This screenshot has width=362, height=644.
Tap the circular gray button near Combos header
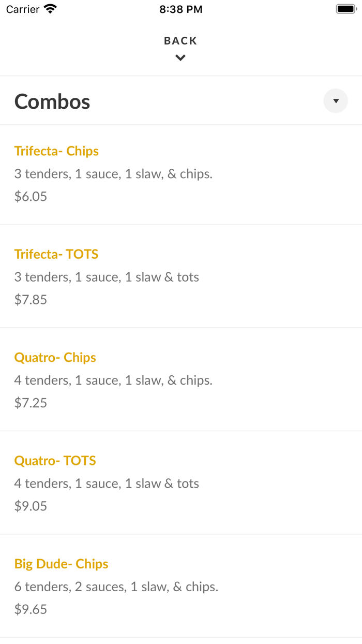click(x=336, y=100)
